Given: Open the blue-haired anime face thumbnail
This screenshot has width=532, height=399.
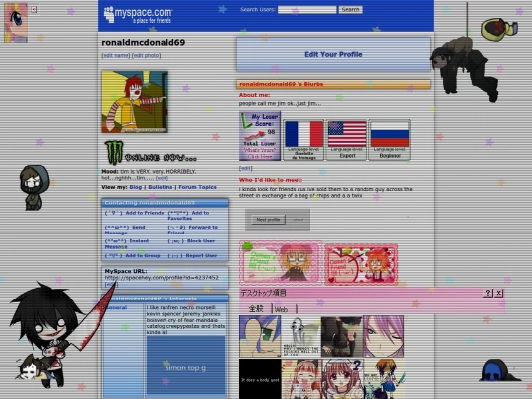Looking at the screenshot, I should [x=260, y=336].
